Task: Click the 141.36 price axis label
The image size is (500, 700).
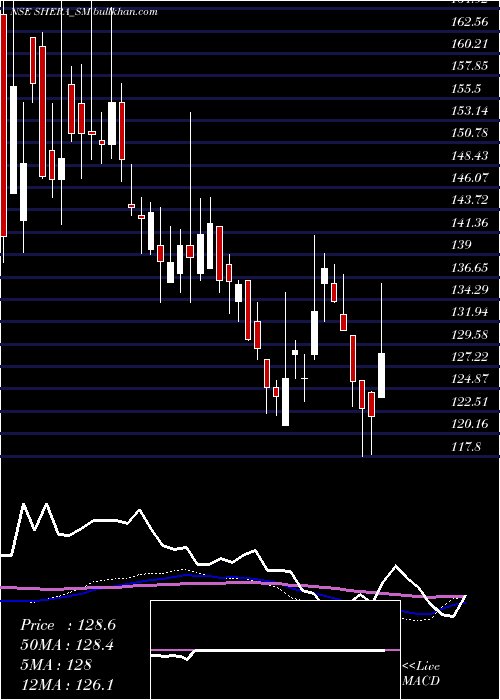Action: click(470, 222)
